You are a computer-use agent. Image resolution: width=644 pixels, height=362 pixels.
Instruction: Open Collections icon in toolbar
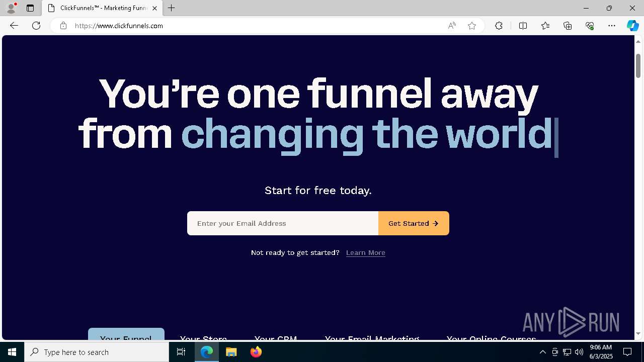click(x=568, y=26)
